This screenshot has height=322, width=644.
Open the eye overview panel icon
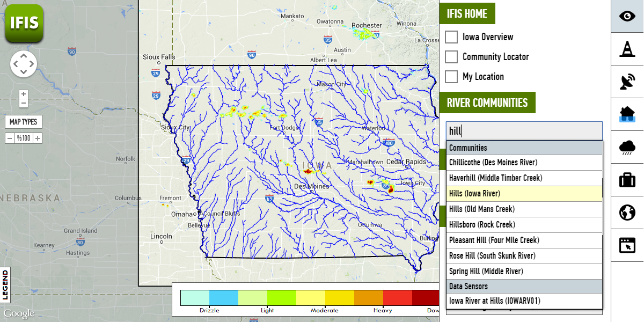tap(627, 16)
